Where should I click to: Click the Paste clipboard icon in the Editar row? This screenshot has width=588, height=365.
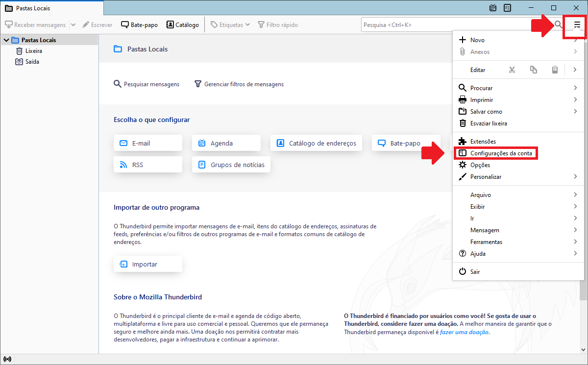pyautogui.click(x=555, y=70)
